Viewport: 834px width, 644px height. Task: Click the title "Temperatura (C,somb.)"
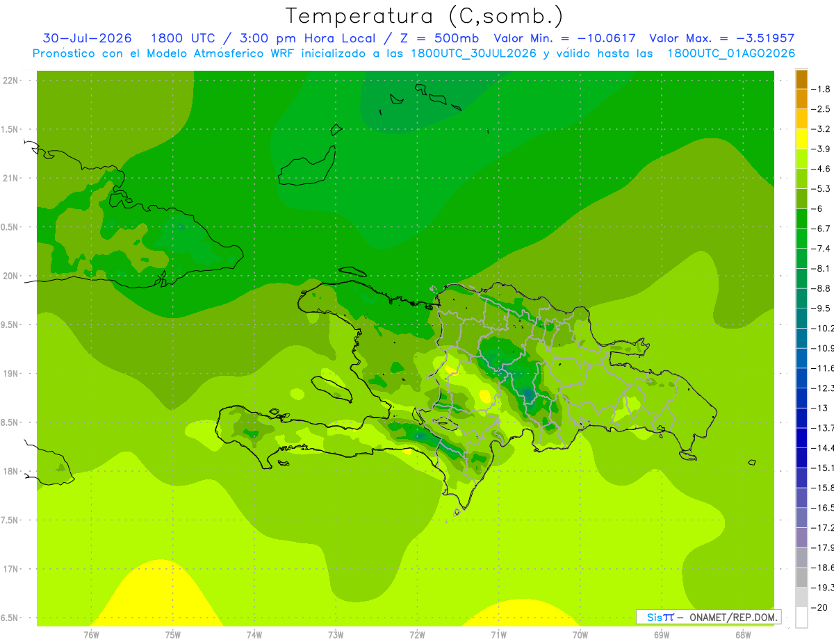[x=425, y=16]
